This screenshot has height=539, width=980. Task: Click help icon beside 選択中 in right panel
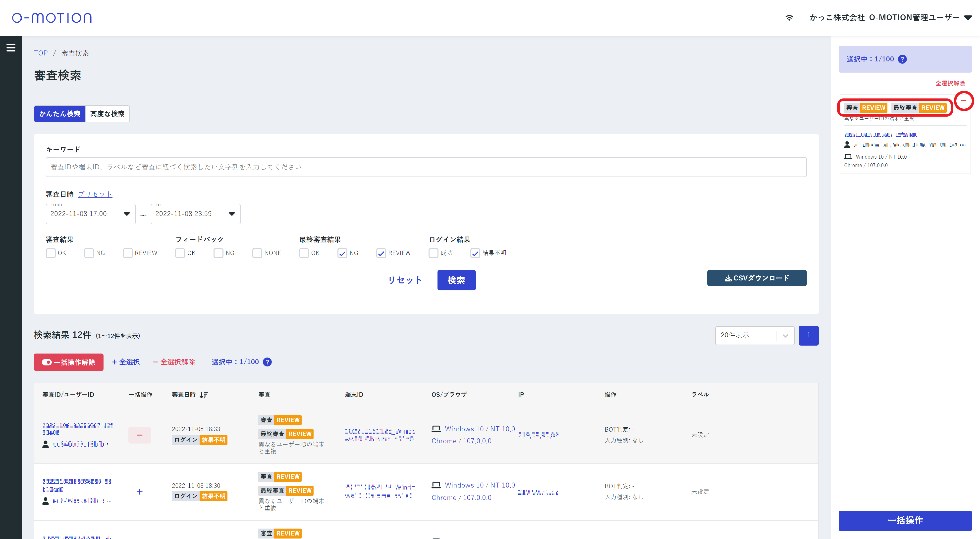click(902, 59)
